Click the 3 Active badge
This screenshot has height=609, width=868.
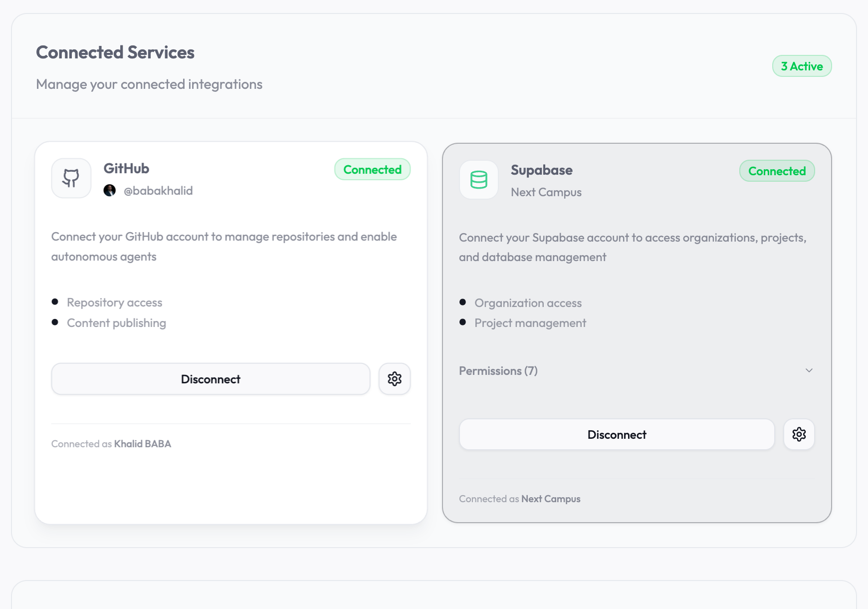[802, 66]
